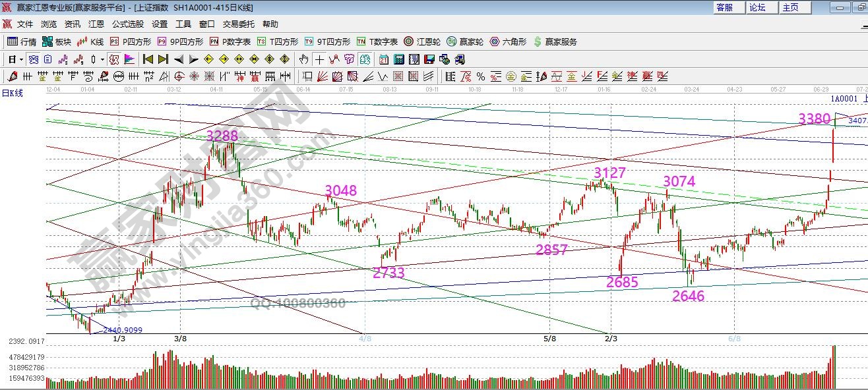This screenshot has width=868, height=390.
Task: Open the 公式选股 menu
Action: click(x=127, y=24)
